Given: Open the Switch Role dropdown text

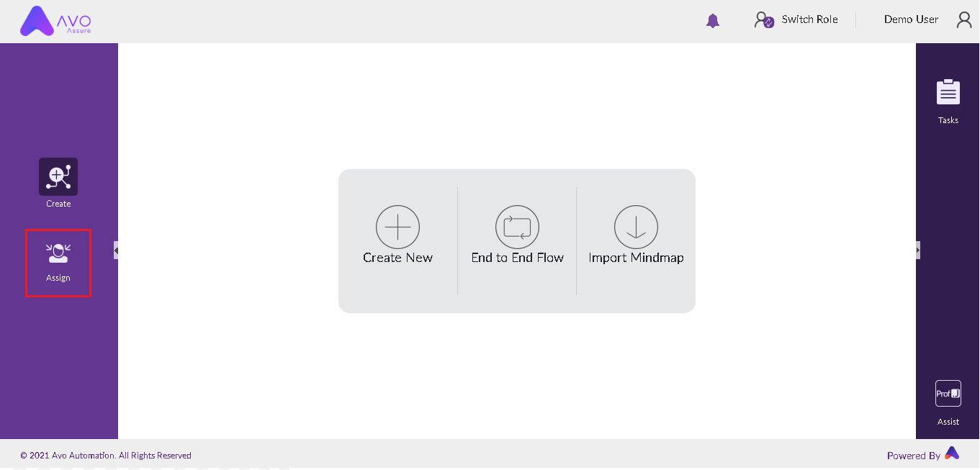Looking at the screenshot, I should [x=809, y=20].
